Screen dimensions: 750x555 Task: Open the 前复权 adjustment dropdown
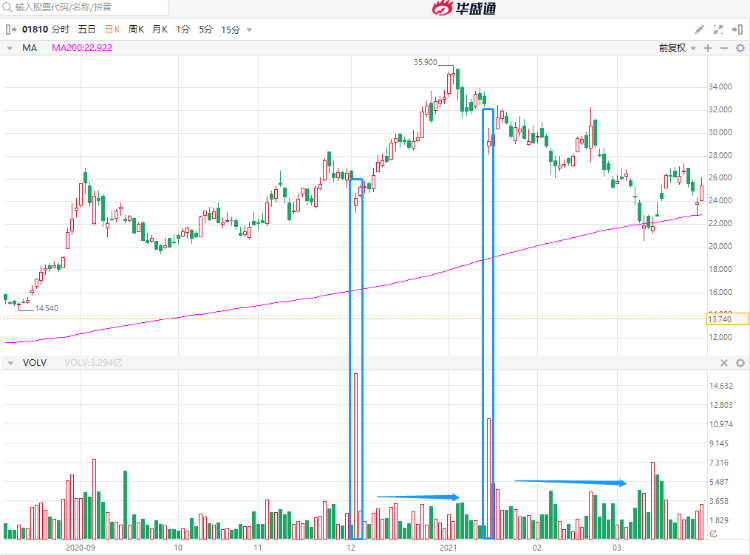[x=676, y=48]
